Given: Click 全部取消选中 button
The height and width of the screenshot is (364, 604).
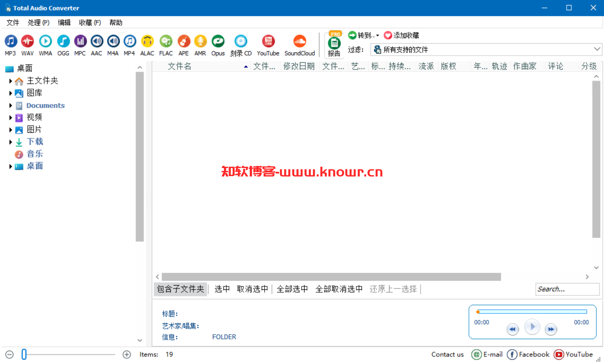Looking at the screenshot, I should [x=339, y=289].
